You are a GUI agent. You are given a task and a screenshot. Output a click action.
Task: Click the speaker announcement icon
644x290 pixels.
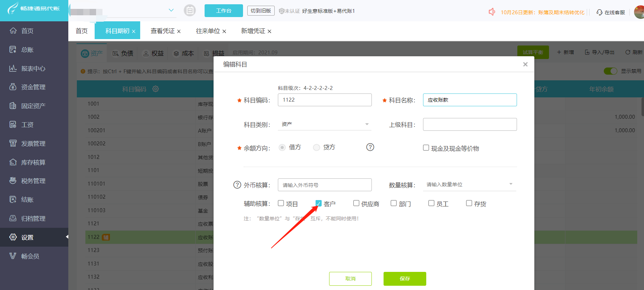[x=492, y=12]
